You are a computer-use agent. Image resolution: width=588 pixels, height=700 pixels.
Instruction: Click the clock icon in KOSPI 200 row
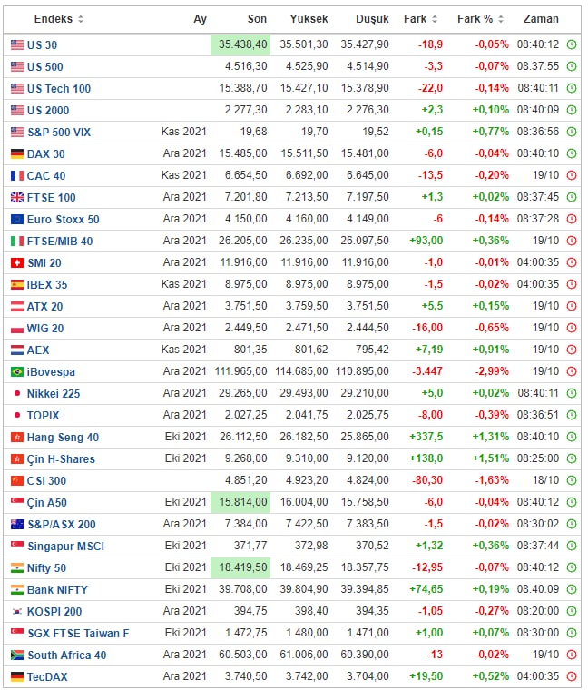coord(572,611)
